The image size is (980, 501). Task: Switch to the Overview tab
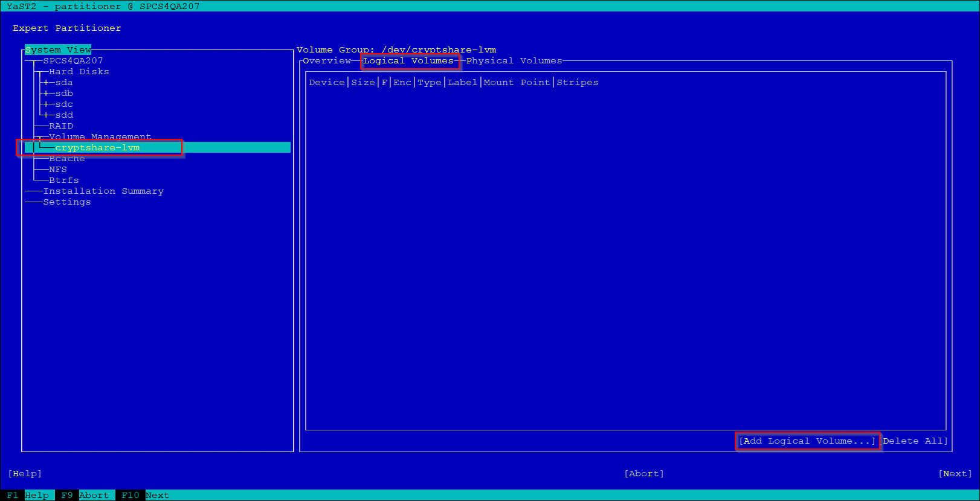click(x=327, y=61)
